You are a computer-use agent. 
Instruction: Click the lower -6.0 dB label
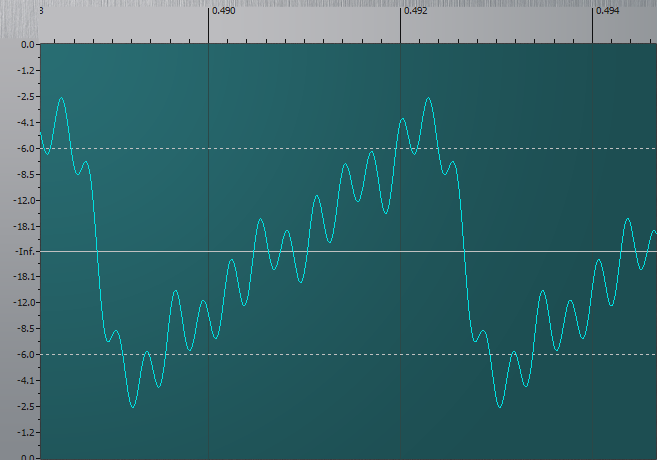26,354
